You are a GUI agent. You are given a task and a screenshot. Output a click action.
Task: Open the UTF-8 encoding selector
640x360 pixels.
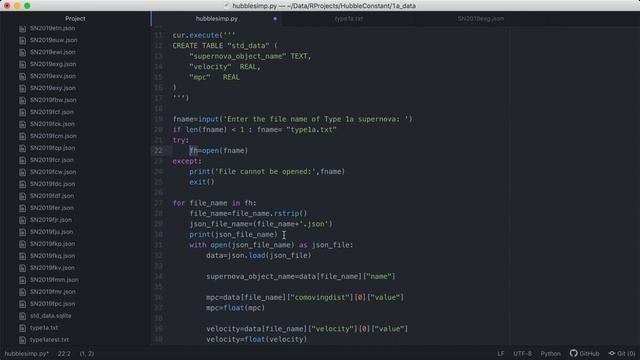coord(522,353)
